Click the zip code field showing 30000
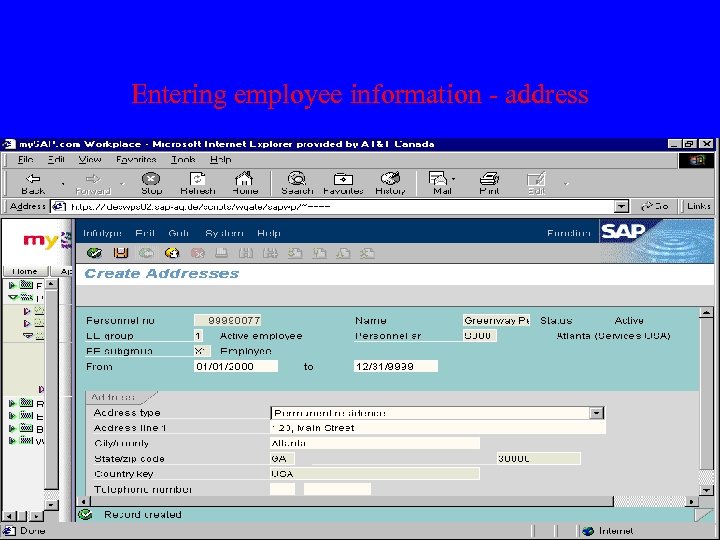 pos(539,458)
